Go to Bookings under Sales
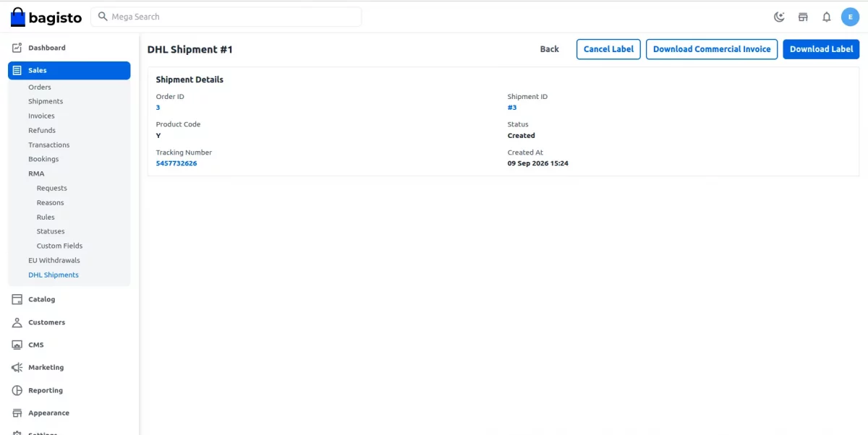The image size is (868, 435). tap(43, 159)
